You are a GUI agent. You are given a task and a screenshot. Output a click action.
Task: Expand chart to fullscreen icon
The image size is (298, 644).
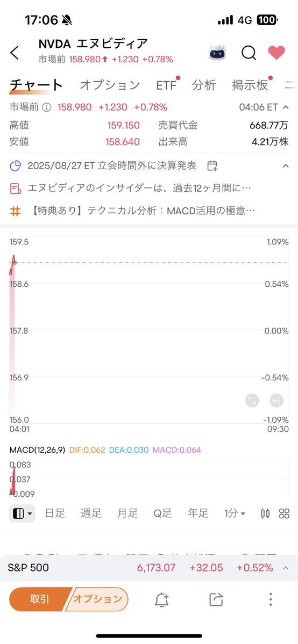point(252,400)
